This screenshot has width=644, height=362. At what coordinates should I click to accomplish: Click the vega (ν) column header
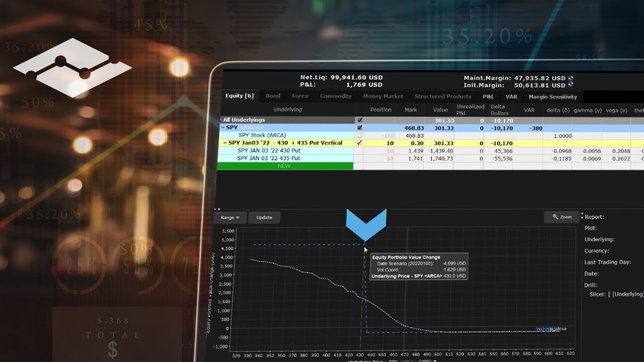tap(617, 110)
